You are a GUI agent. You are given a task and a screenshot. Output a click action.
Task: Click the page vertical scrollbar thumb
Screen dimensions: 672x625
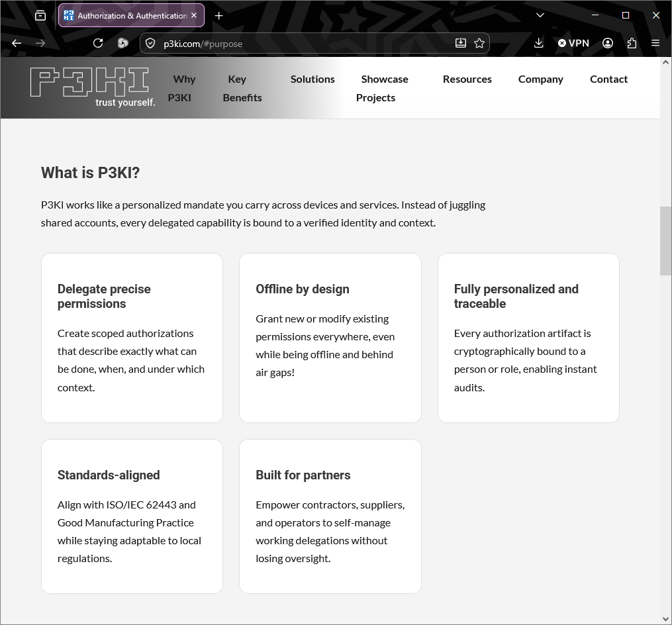click(x=665, y=241)
